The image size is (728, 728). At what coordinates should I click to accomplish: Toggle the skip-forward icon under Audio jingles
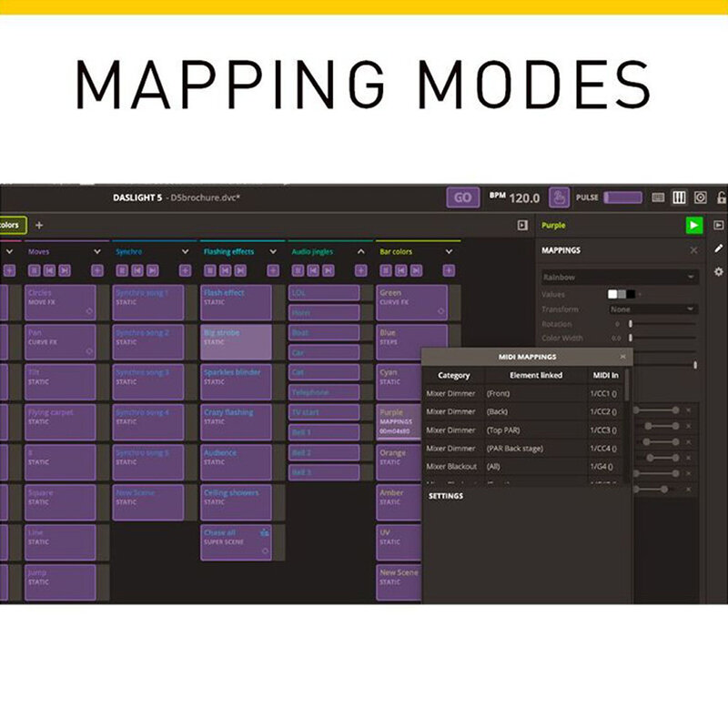pyautogui.click(x=329, y=271)
